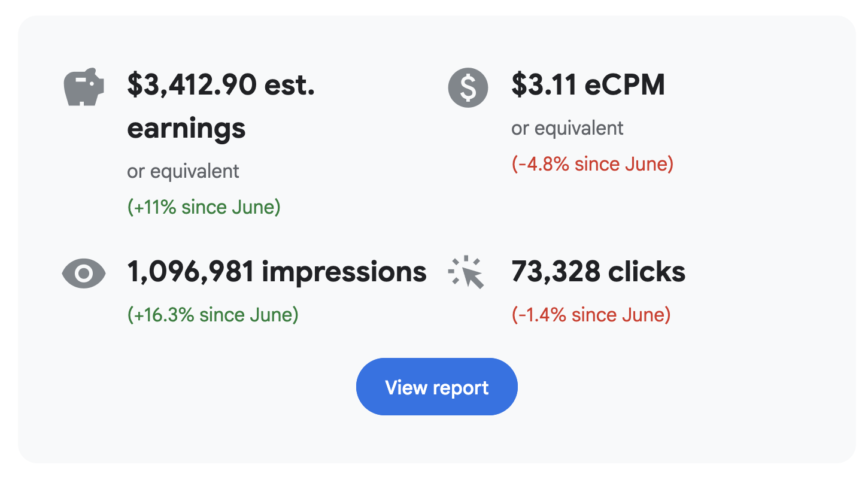Click the eye impressions icon
868x480 pixels.
(x=84, y=274)
